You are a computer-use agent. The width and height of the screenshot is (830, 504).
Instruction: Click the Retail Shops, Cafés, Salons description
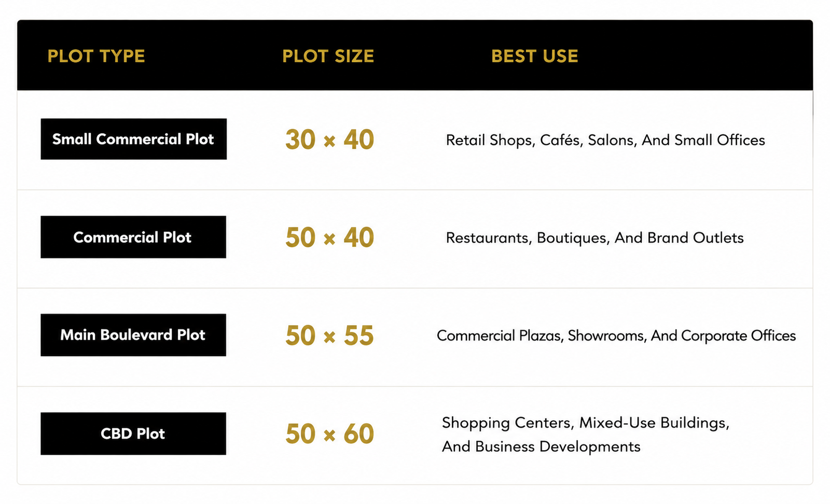coord(605,140)
